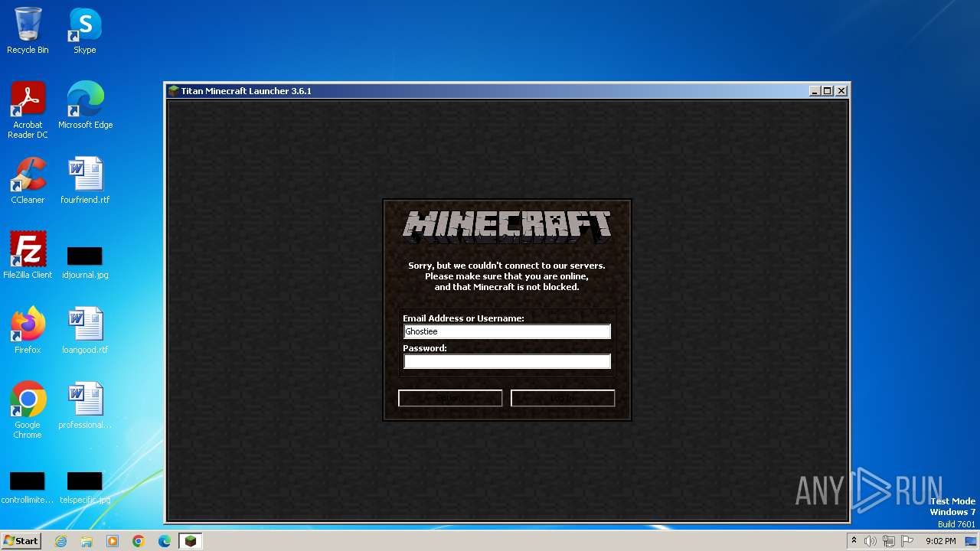Select the CCleaner desktop shortcut

point(28,181)
